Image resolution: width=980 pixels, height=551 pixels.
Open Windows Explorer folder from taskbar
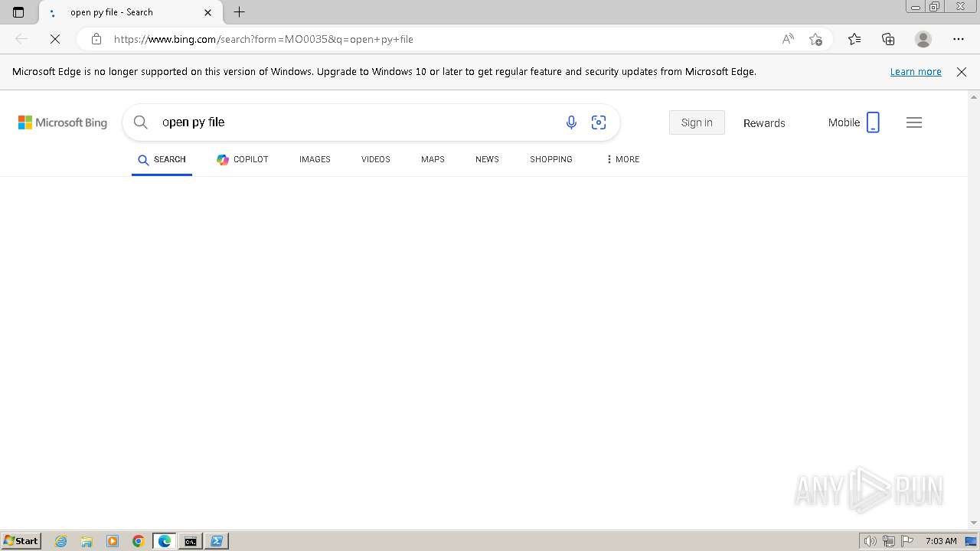coord(87,541)
